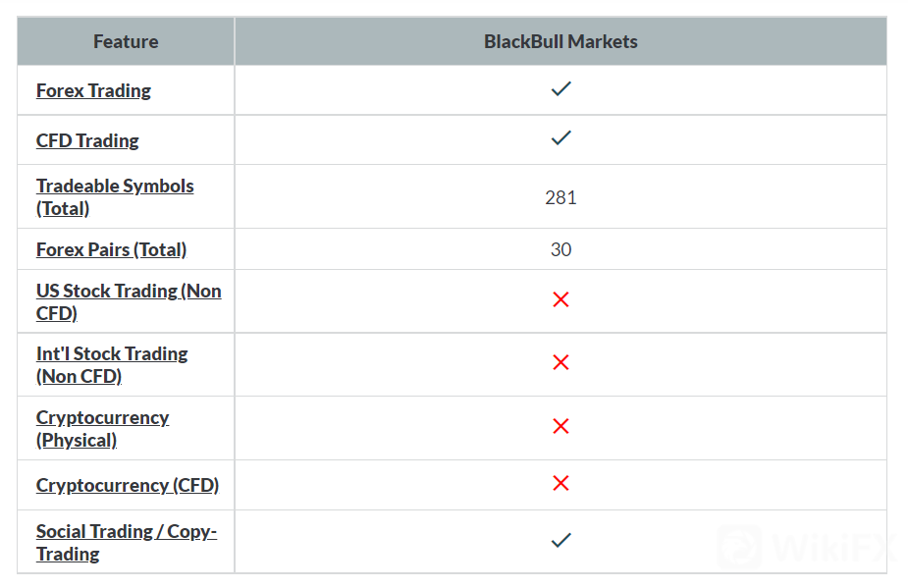Screen dimensions: 908x588
Task: Click the Cryptocurrency (CFD) red X icon
Action: coord(561,484)
